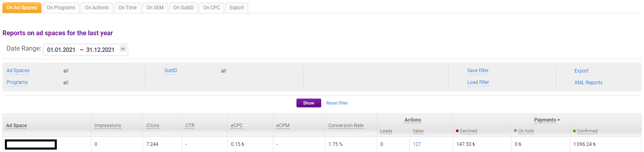
Task: Click the grey On hold column header
Action: click(x=524, y=131)
